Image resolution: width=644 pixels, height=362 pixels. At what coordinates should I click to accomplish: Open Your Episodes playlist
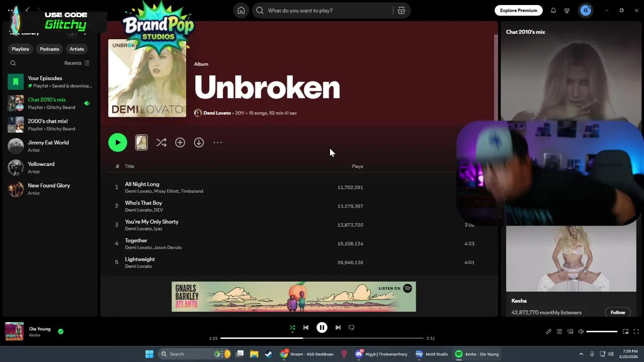[x=50, y=82]
